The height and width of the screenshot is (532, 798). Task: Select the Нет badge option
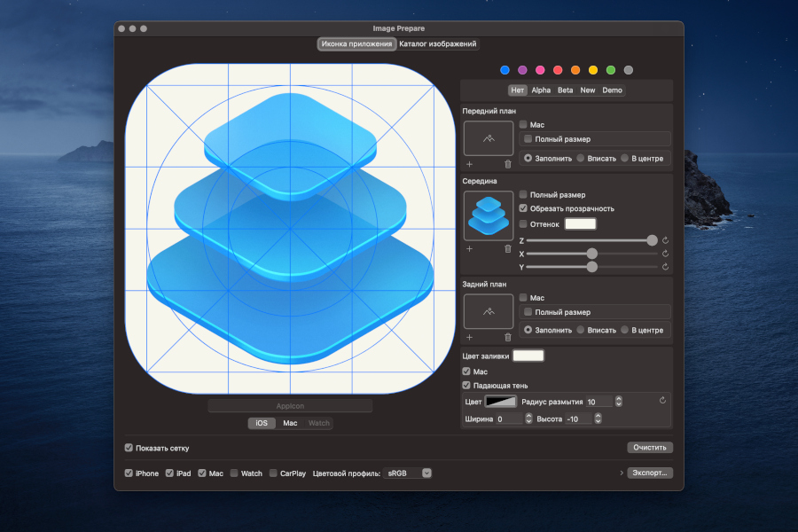click(517, 90)
